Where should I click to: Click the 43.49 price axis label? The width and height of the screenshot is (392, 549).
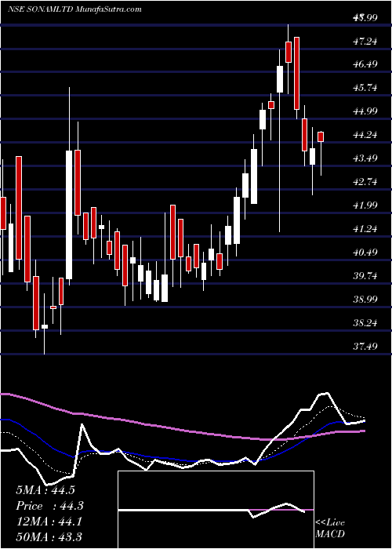(x=365, y=158)
